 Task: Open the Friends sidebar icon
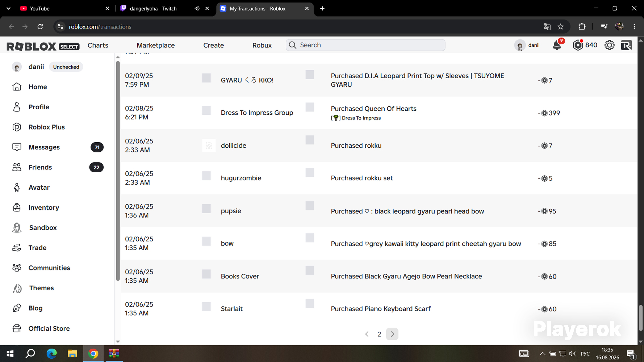(x=17, y=167)
